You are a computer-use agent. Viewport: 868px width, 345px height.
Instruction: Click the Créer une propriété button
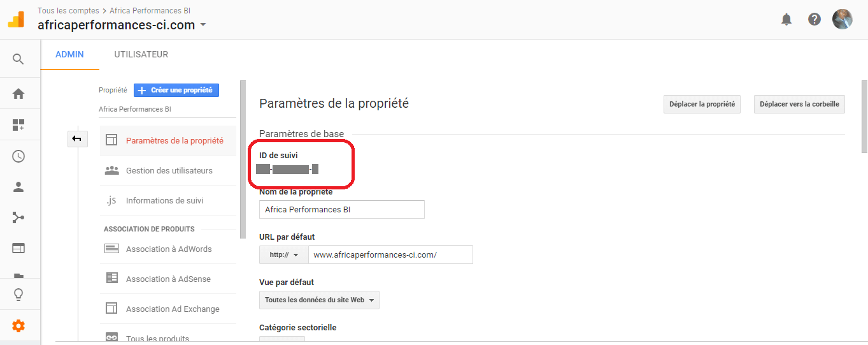coord(176,91)
